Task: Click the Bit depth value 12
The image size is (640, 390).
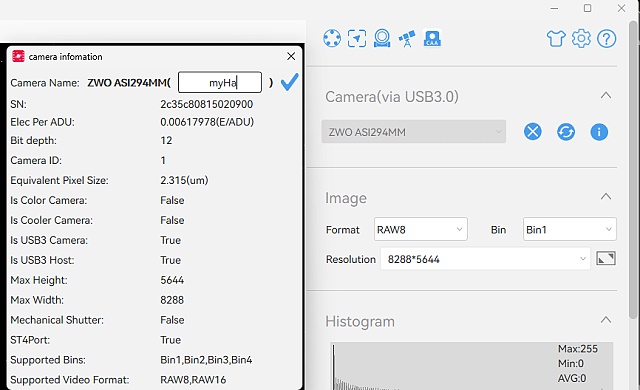Action: (x=166, y=141)
